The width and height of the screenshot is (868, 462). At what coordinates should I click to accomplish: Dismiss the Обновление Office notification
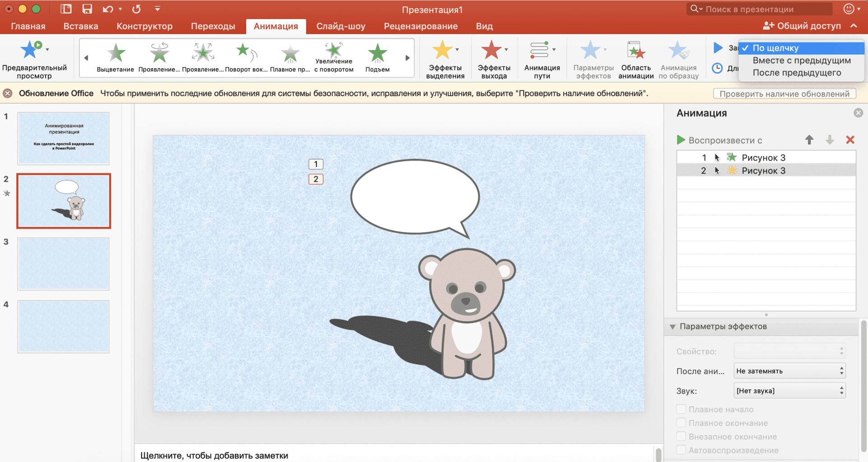tap(8, 93)
